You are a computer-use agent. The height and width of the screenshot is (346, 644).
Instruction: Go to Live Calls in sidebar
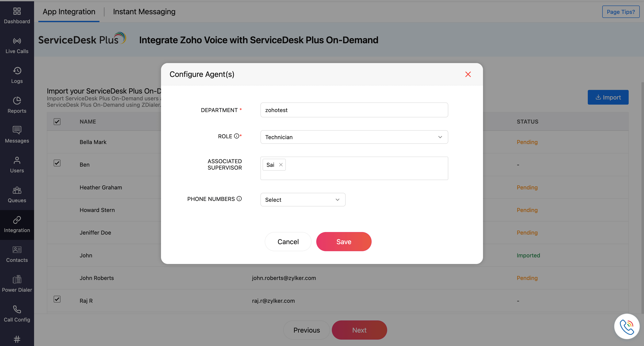(x=17, y=46)
